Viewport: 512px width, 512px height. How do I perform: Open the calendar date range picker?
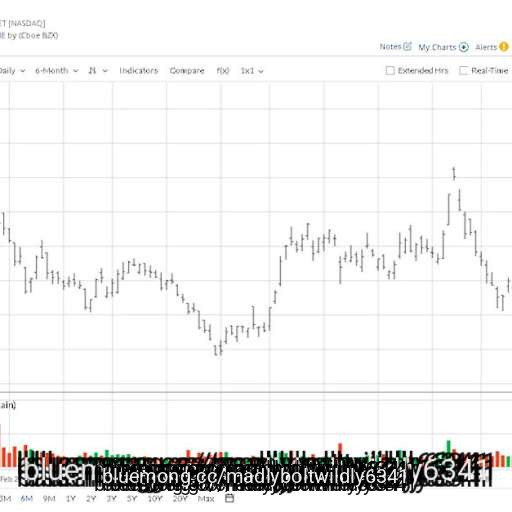click(x=229, y=498)
